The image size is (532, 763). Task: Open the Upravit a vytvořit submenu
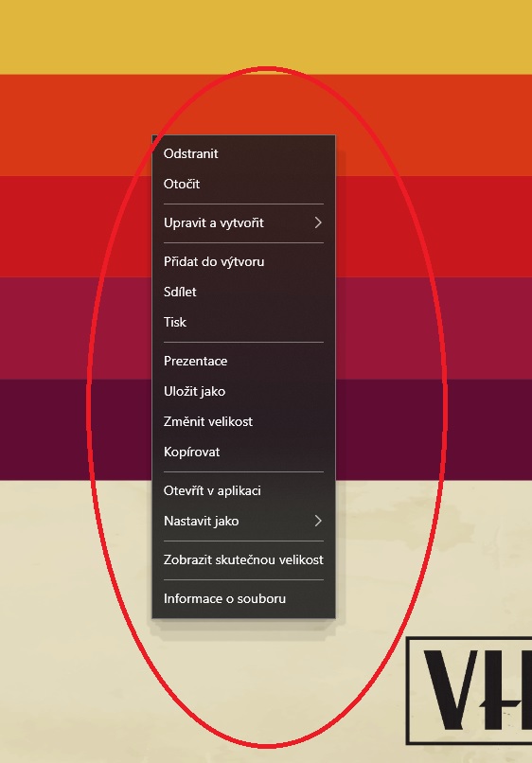[243, 222]
